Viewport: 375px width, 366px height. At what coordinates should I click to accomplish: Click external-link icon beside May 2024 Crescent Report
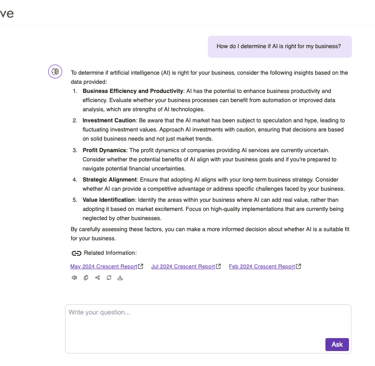click(x=141, y=266)
